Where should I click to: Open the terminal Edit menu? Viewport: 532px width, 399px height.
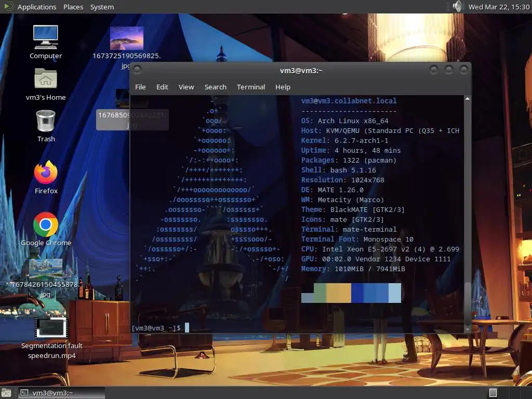click(162, 87)
